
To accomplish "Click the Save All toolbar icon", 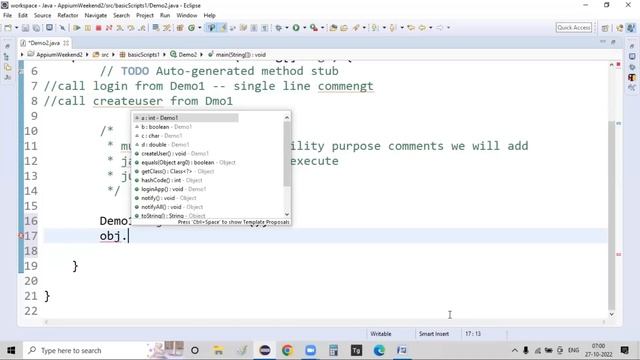I will [x=36, y=28].
